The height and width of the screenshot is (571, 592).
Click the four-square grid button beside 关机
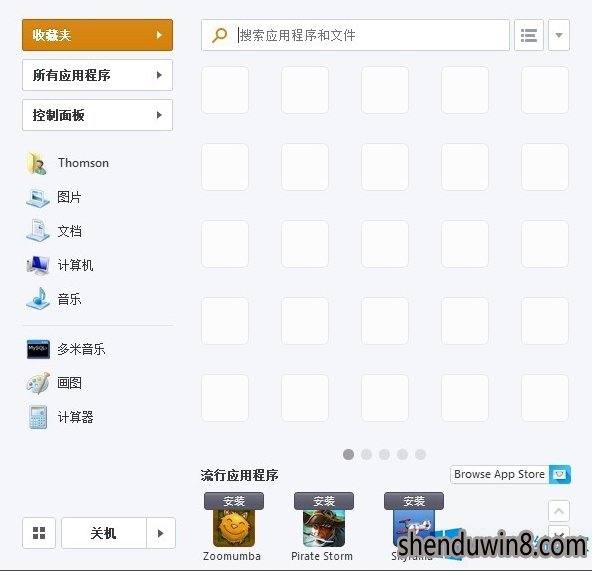point(39,533)
